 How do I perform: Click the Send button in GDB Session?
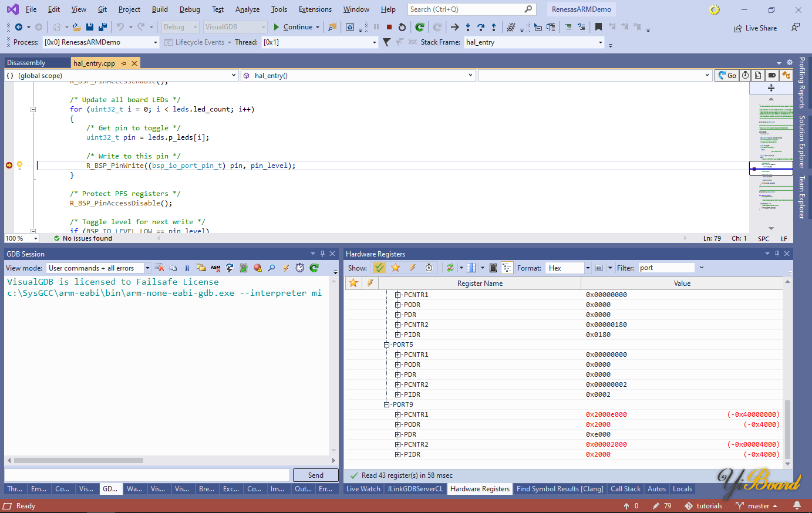(x=315, y=475)
